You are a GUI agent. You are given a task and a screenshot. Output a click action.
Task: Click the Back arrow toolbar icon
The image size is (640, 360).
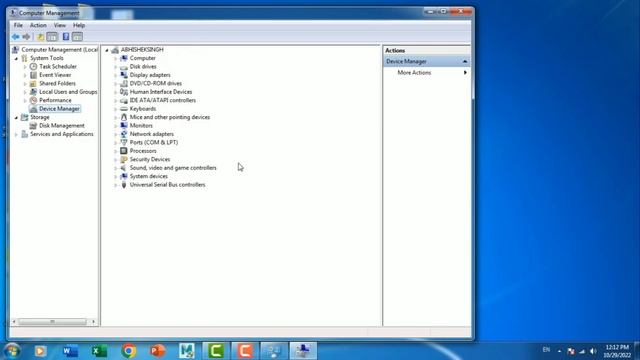pyautogui.click(x=16, y=37)
